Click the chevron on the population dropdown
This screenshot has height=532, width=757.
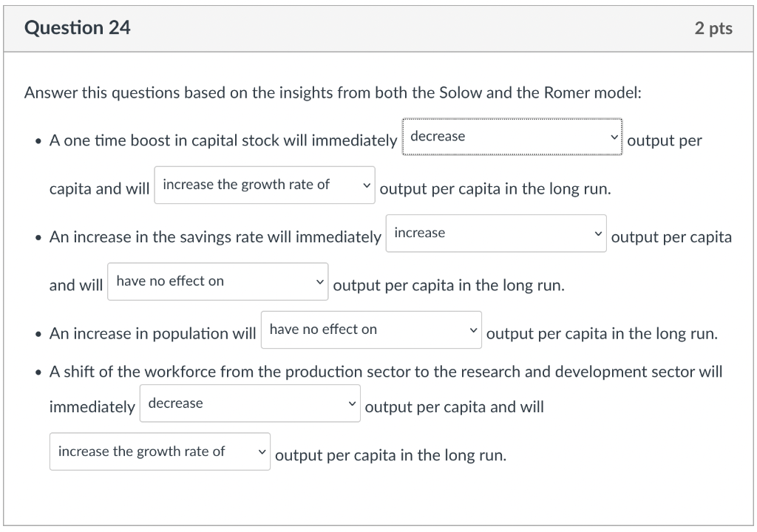coord(474,330)
